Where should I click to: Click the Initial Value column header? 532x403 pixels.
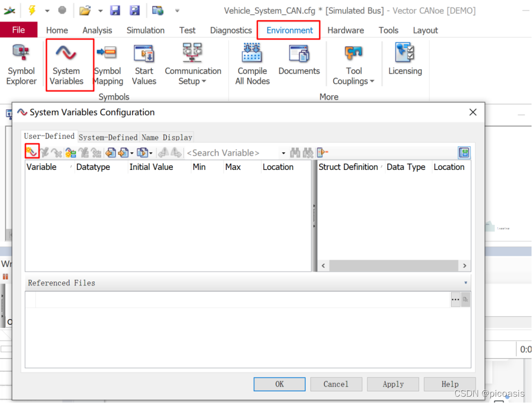tap(160, 167)
